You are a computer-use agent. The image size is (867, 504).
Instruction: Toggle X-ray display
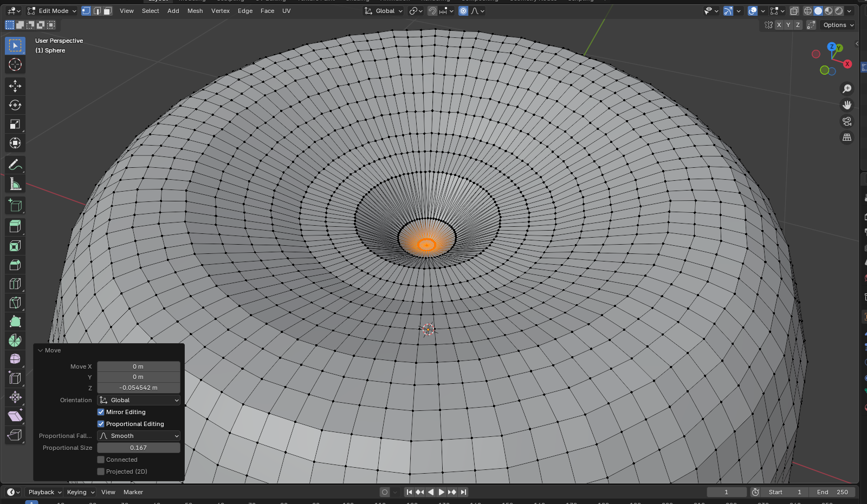pyautogui.click(x=794, y=11)
